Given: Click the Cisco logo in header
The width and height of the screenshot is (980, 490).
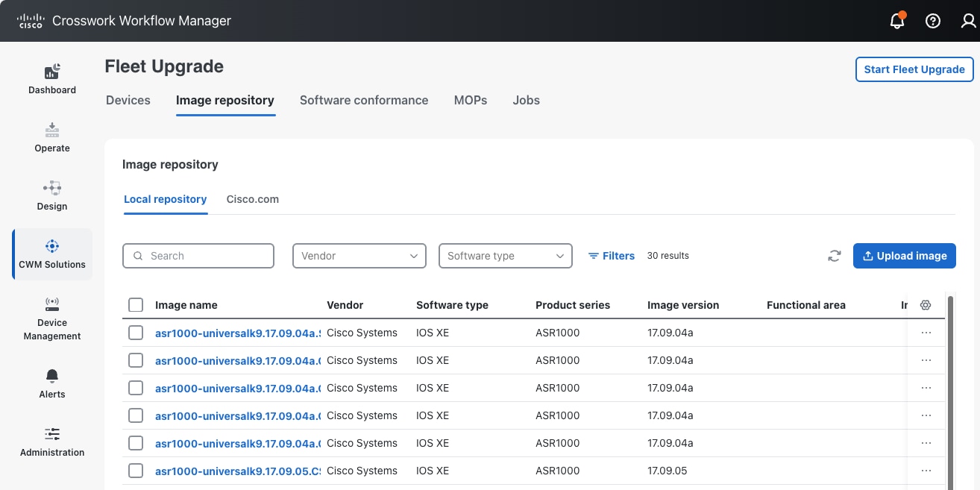Looking at the screenshot, I should click(31, 20).
